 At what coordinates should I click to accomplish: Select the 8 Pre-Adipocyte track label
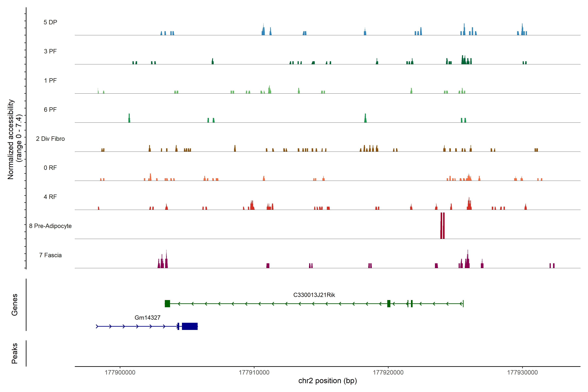(x=50, y=226)
